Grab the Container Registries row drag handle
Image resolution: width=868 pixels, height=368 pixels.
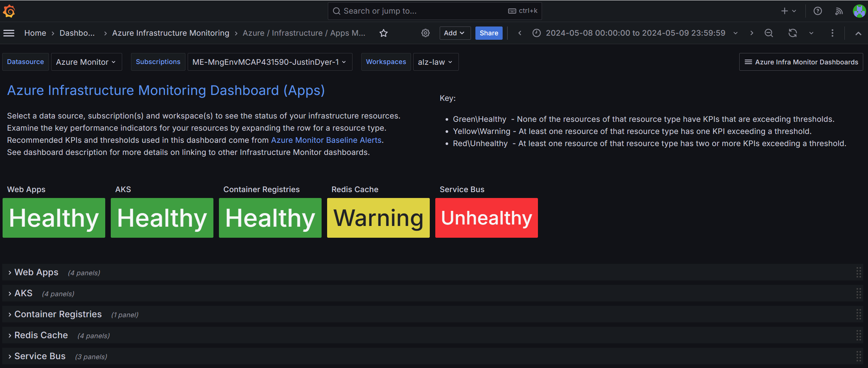point(858,314)
